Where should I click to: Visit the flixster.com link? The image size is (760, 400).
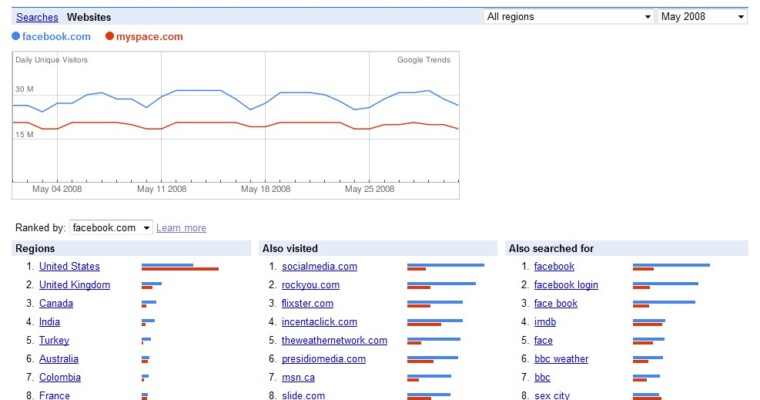point(307,304)
